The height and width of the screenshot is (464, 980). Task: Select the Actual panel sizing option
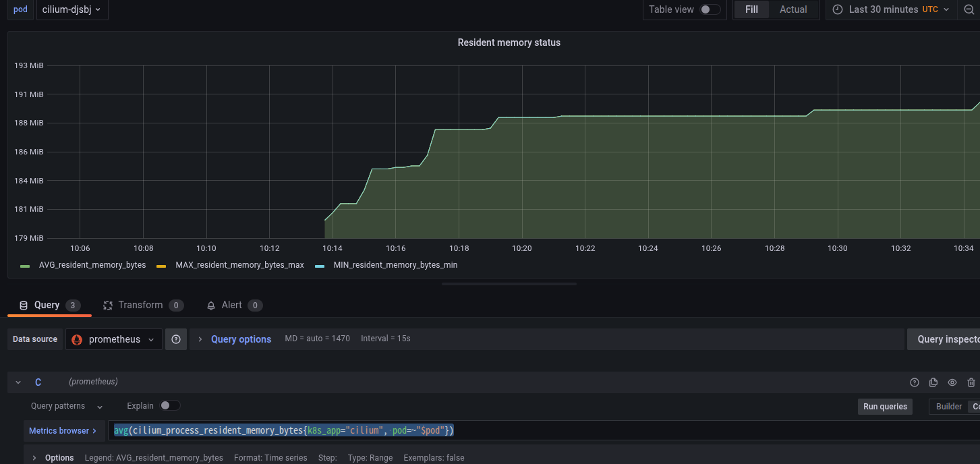(x=793, y=9)
